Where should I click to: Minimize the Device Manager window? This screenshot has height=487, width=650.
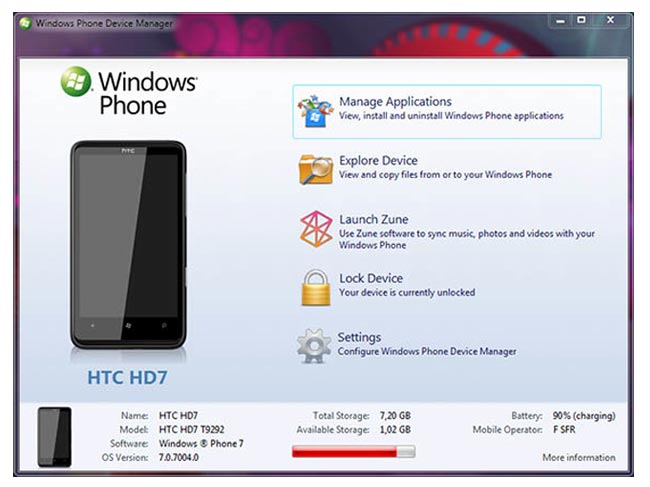point(560,20)
